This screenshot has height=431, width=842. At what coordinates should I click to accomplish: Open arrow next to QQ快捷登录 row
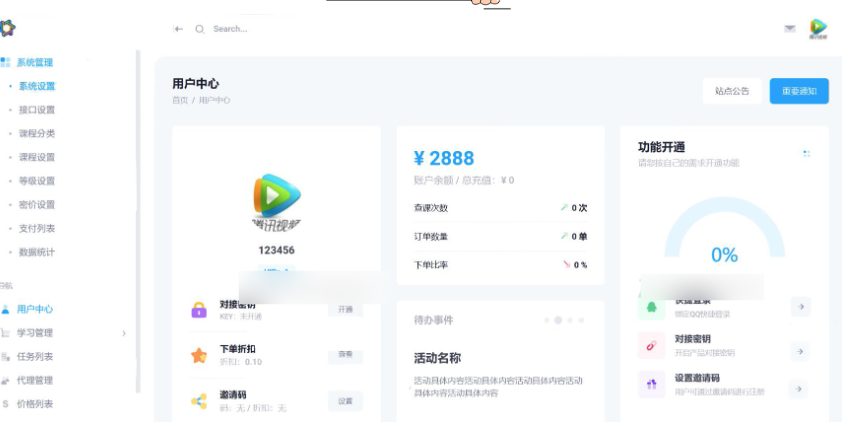tap(801, 306)
